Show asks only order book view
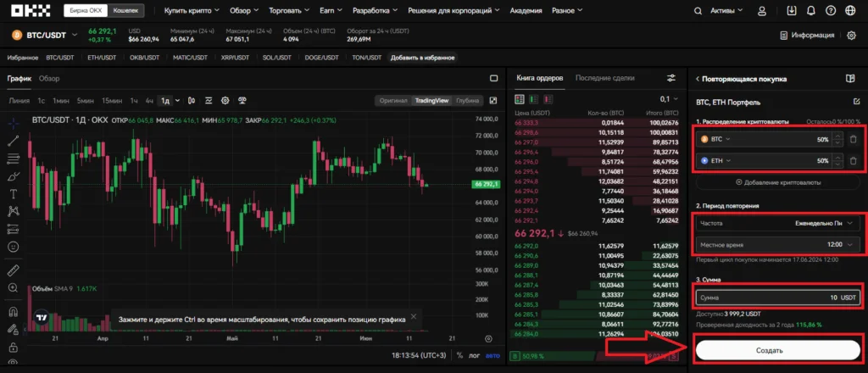 tap(548, 100)
